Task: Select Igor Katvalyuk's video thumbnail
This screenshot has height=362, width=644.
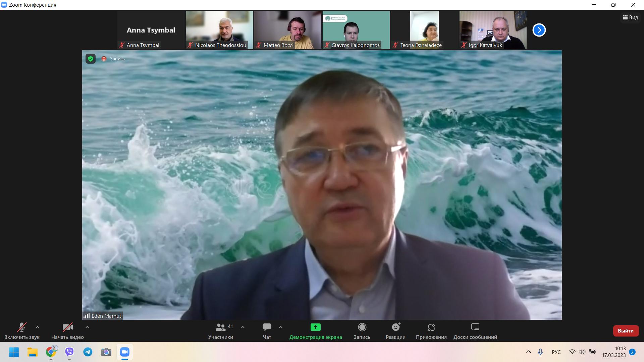Action: tap(493, 30)
